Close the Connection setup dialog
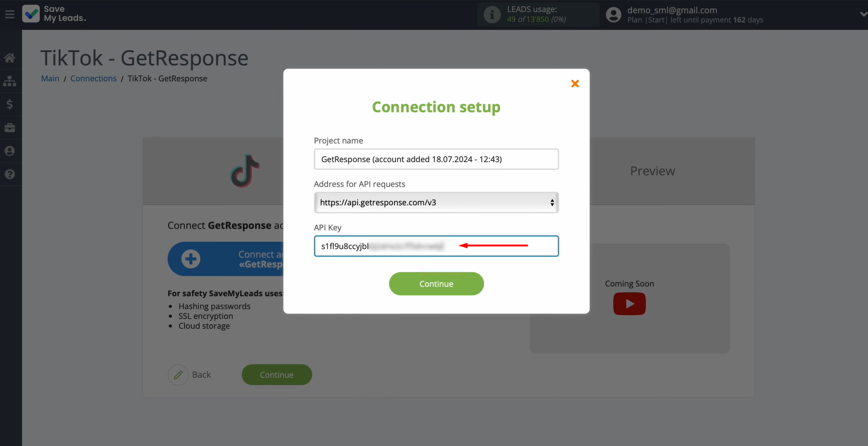 coord(575,84)
